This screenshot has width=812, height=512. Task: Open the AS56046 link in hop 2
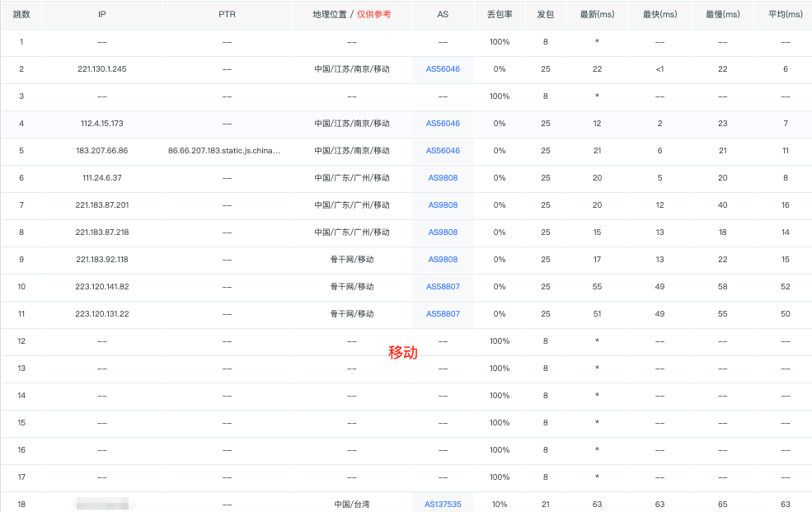[443, 69]
